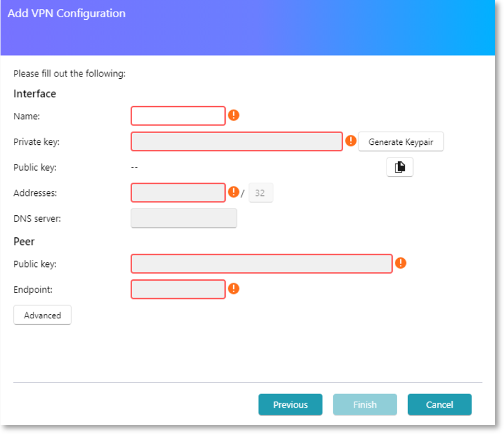Viewport: 504px width, 436px height.
Task: Click the warning icon beside Name field
Action: point(234,115)
